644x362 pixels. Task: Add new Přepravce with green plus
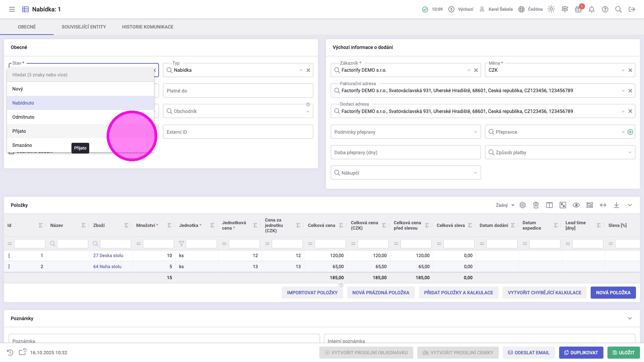[x=630, y=132]
